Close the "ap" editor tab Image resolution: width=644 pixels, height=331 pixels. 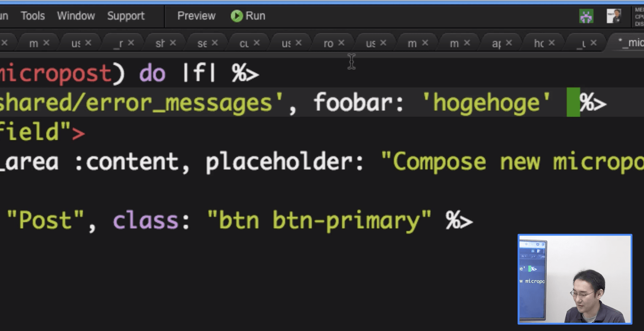click(x=509, y=43)
